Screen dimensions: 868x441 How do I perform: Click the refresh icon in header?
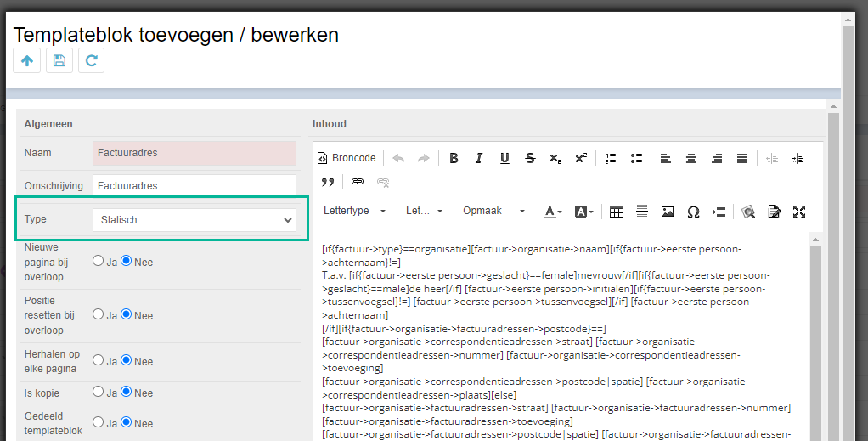coord(92,60)
